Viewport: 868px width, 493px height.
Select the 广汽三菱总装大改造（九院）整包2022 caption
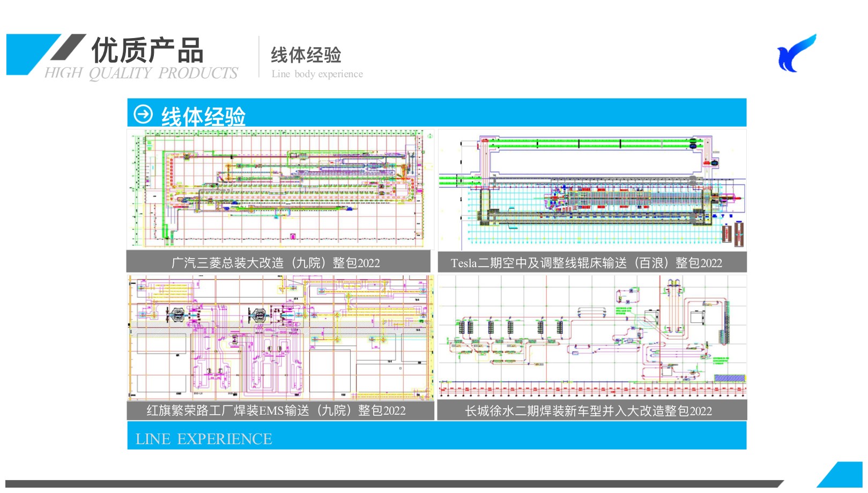coord(276,263)
